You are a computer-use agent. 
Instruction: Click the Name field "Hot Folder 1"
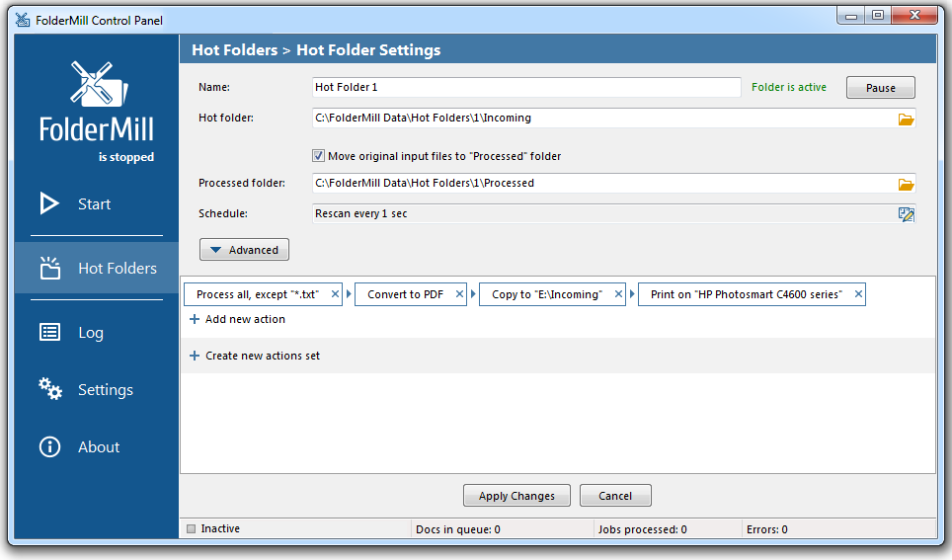[526, 87]
